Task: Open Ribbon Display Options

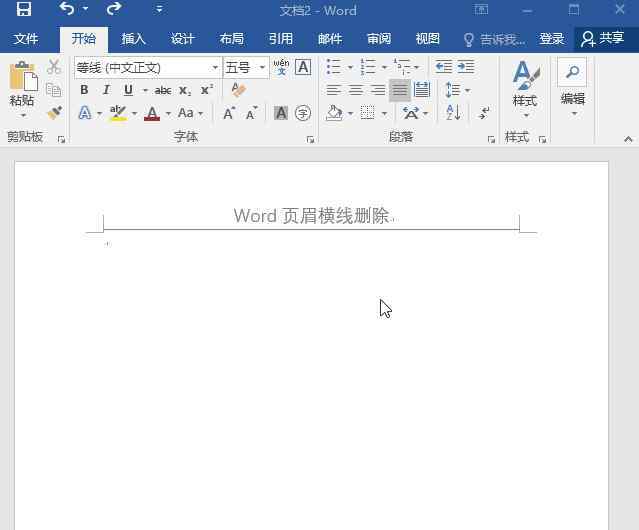Action: 481,9
